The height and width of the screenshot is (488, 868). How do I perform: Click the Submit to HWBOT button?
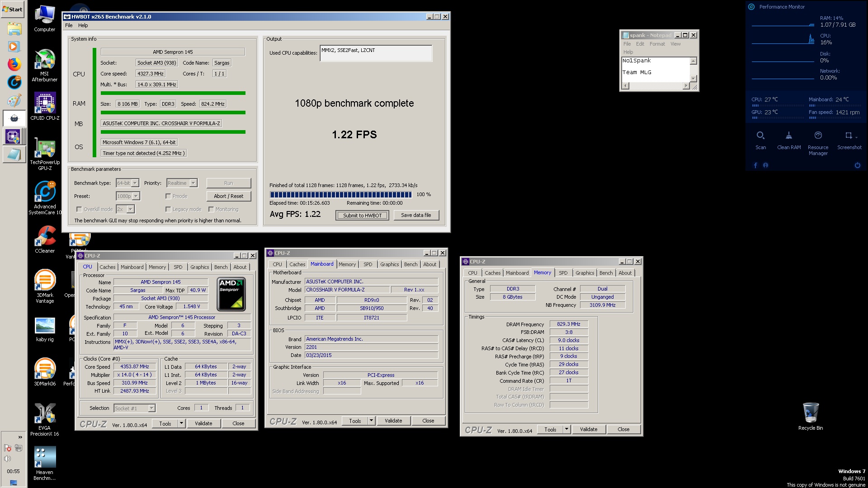pos(362,215)
